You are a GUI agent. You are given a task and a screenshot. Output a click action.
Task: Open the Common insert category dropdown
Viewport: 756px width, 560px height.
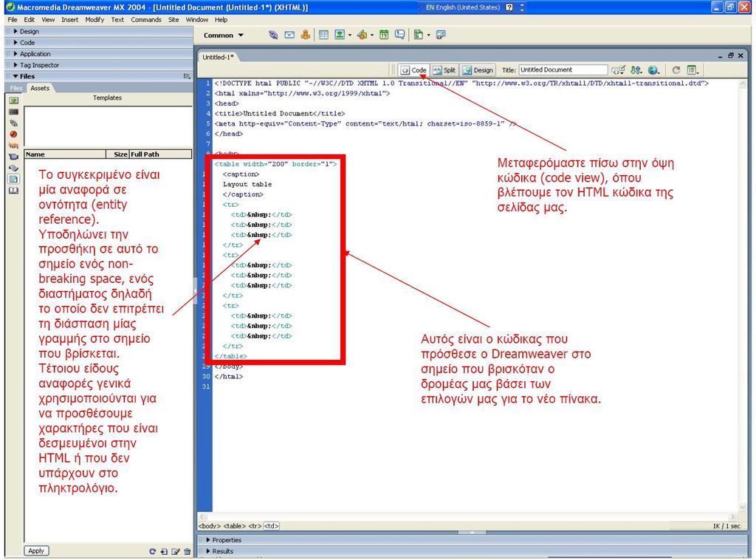(224, 35)
